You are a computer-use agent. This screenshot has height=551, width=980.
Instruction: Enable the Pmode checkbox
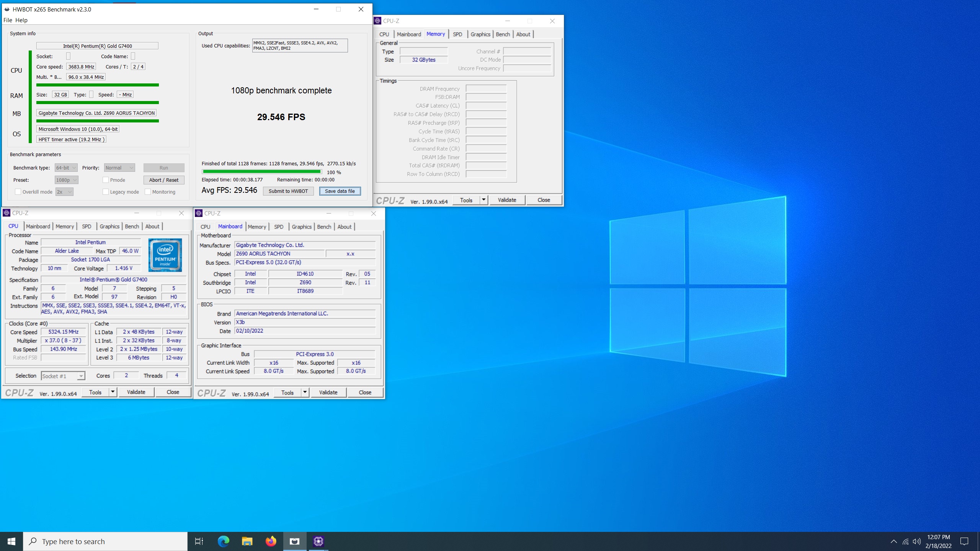pyautogui.click(x=106, y=180)
